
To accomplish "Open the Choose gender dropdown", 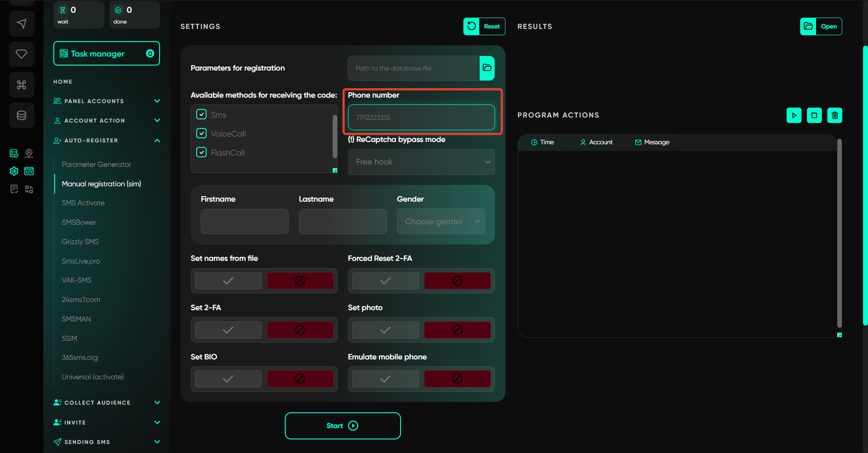I will [441, 222].
